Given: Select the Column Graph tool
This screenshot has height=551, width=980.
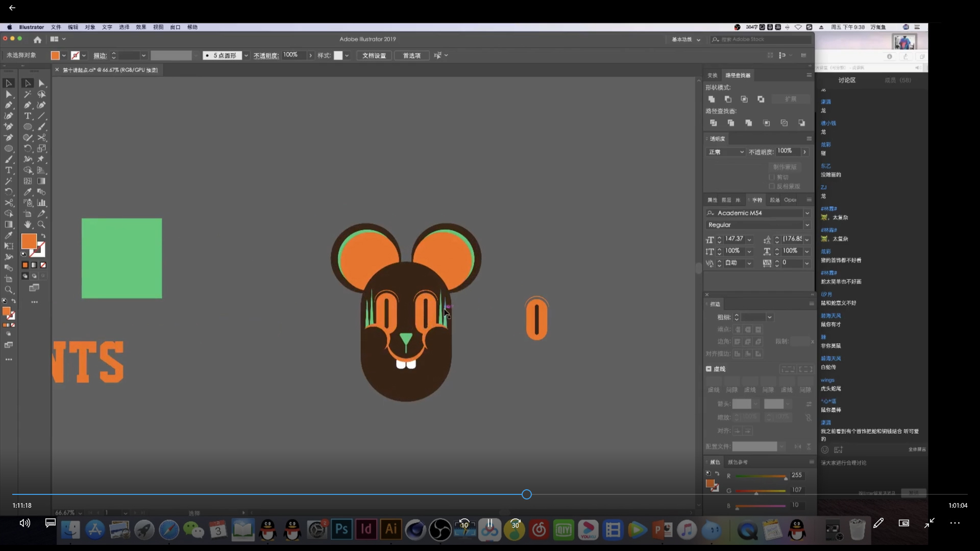Looking at the screenshot, I should tap(42, 203).
